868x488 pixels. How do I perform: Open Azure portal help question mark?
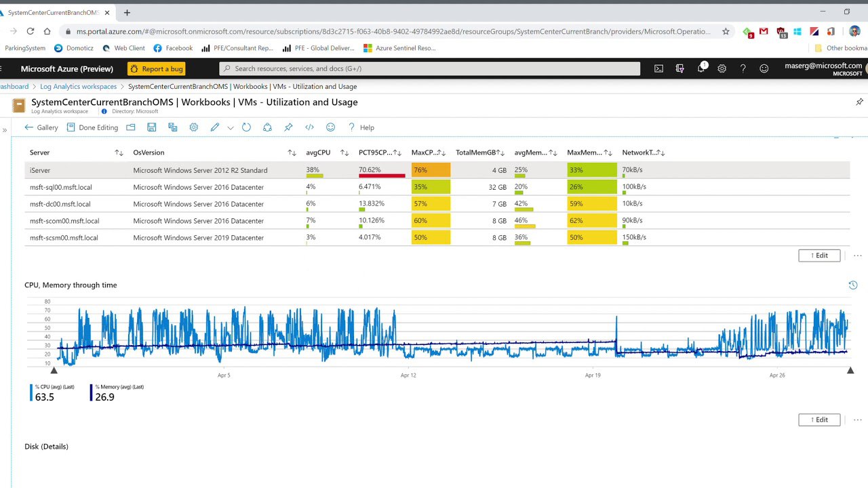[x=743, y=68]
